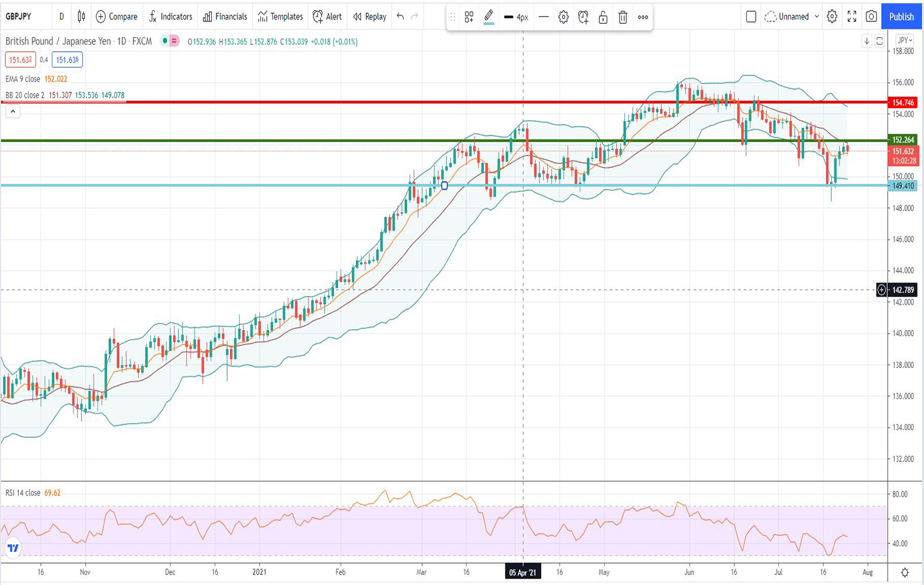
Task: Open chart settings gear beside Publish
Action: (832, 17)
